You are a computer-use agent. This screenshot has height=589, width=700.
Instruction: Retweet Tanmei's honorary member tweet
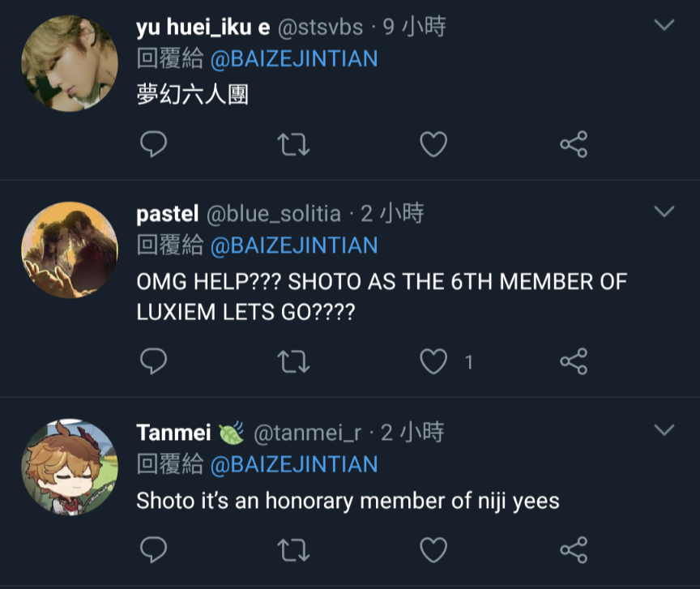[x=293, y=548]
